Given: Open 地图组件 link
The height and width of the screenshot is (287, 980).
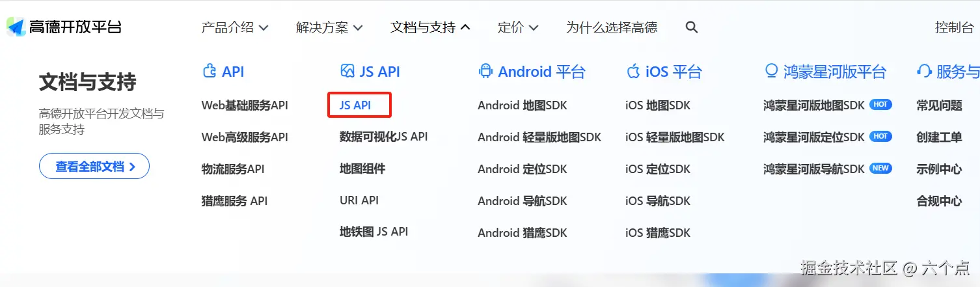Looking at the screenshot, I should pos(362,169).
